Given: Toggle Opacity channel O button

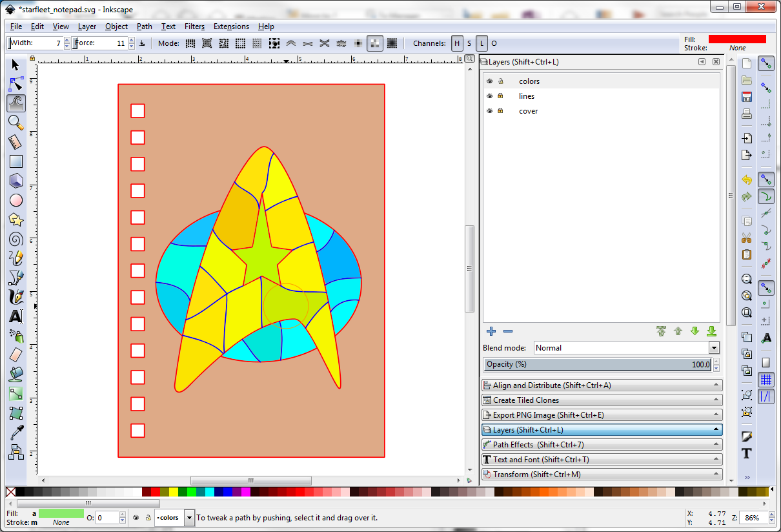Looking at the screenshot, I should pyautogui.click(x=494, y=43).
